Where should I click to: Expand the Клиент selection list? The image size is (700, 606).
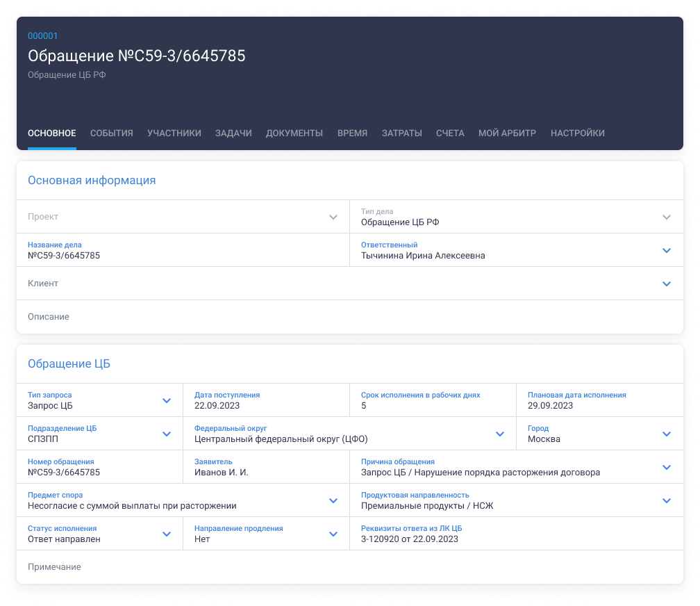pos(667,284)
